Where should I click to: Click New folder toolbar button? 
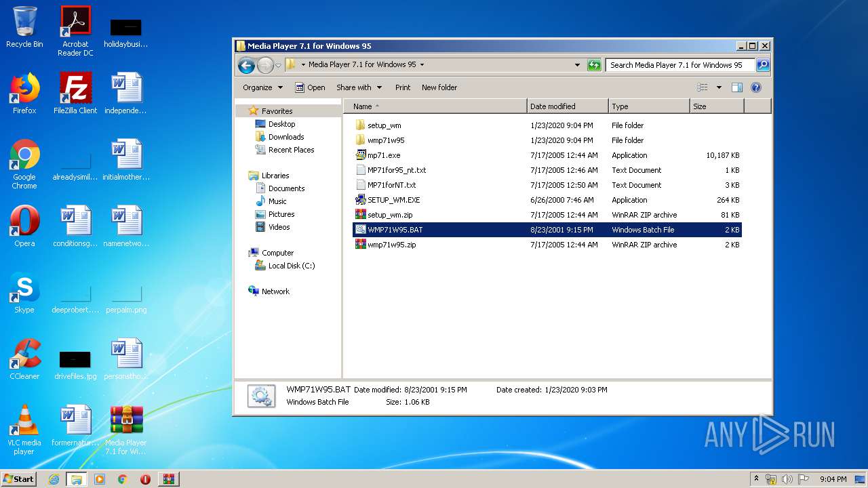point(439,87)
